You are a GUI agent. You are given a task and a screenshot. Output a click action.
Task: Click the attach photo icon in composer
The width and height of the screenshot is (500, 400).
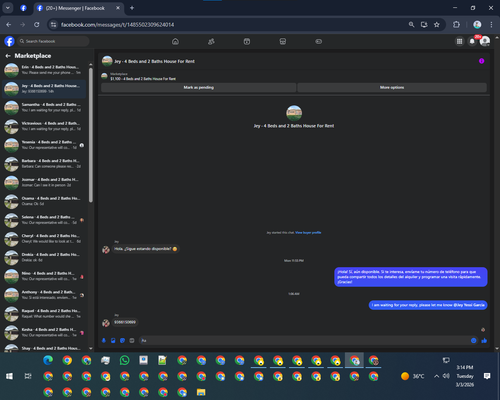click(113, 340)
